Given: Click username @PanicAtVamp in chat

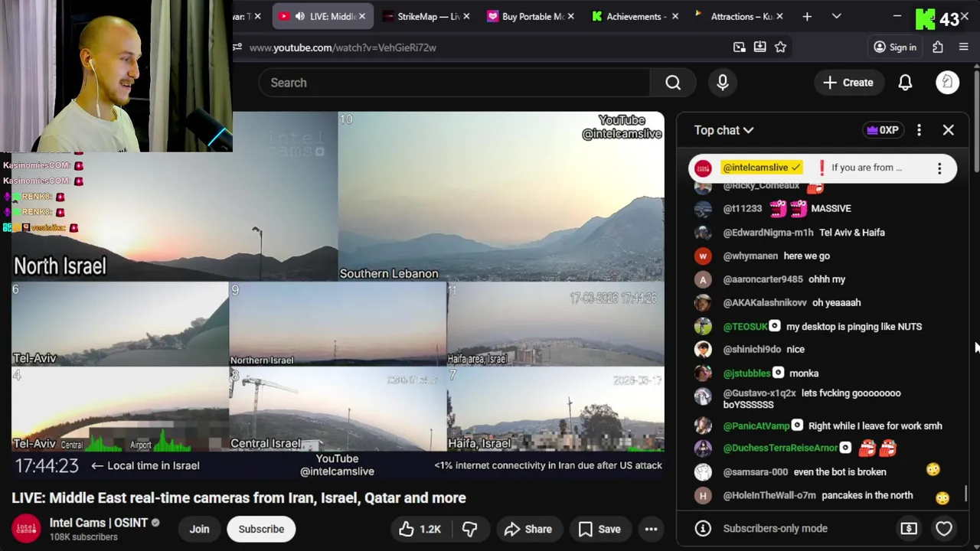Looking at the screenshot, I should tap(756, 426).
